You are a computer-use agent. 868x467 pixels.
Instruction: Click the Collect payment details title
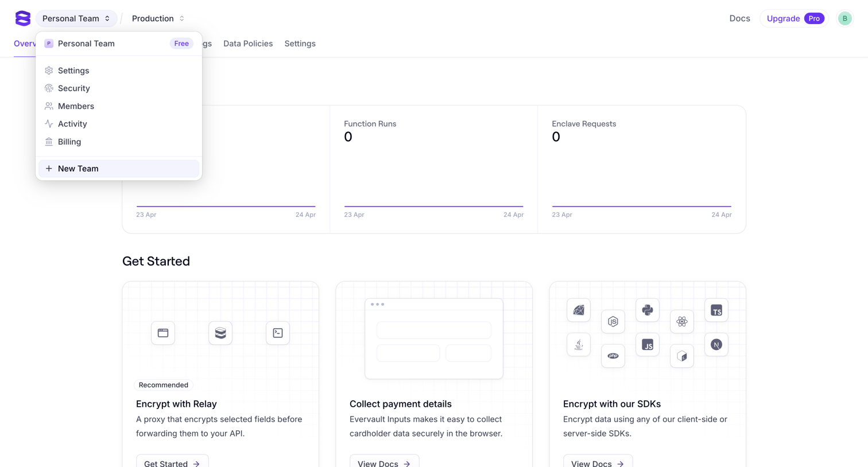coord(401,404)
